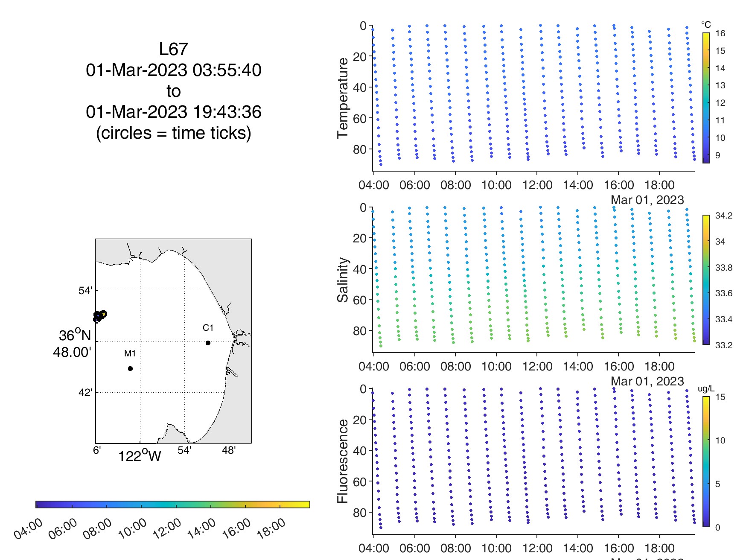Click the Salinity y-axis label

(x=343, y=280)
